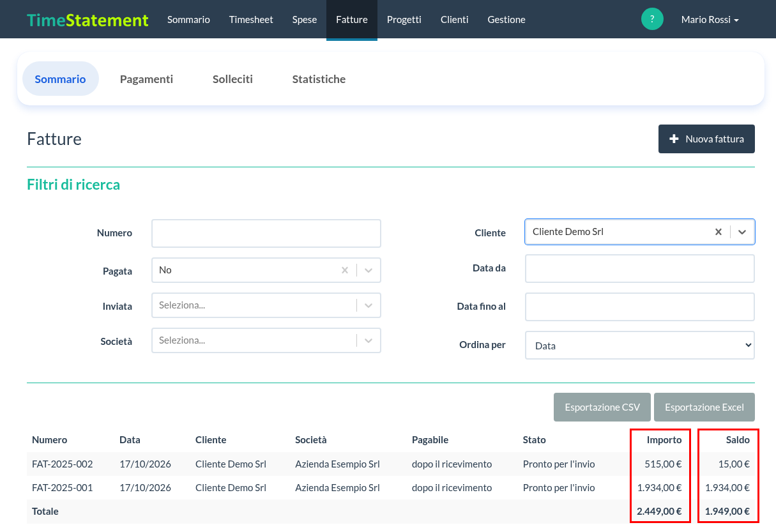Open the Inviata dropdown
Image resolution: width=776 pixels, height=532 pixels.
pos(266,305)
